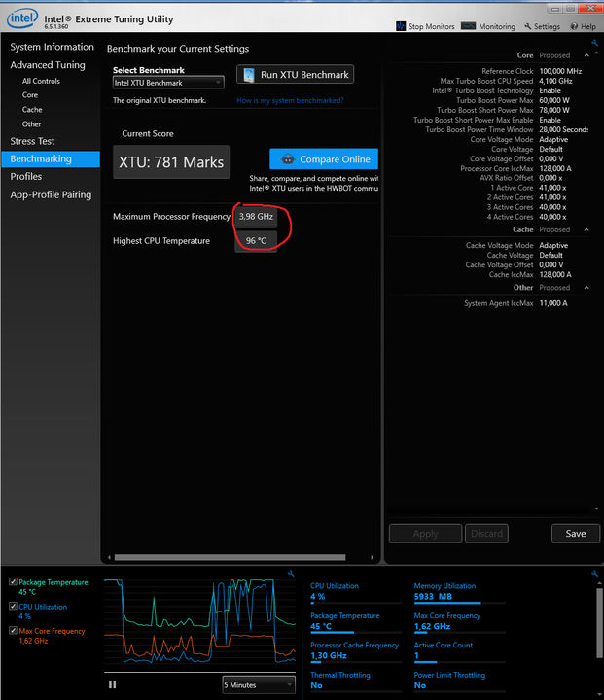Screen dimensions: 604x700
Task: Open the Select Benchmark dropdown
Action: (168, 83)
